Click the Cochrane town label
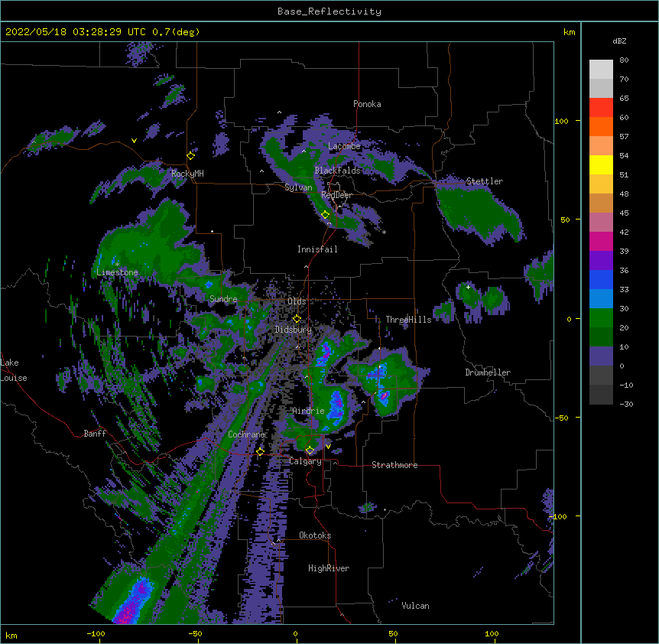Screen dimensions: 659x644 point(246,434)
